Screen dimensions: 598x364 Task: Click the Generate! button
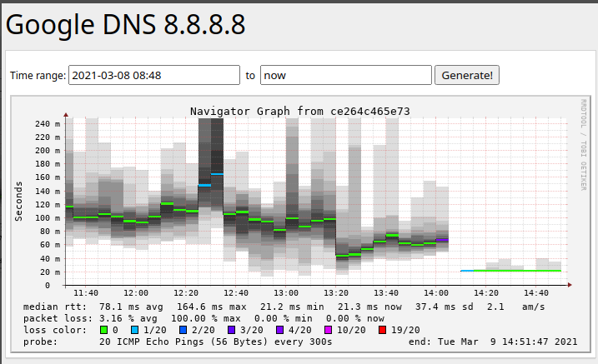467,75
